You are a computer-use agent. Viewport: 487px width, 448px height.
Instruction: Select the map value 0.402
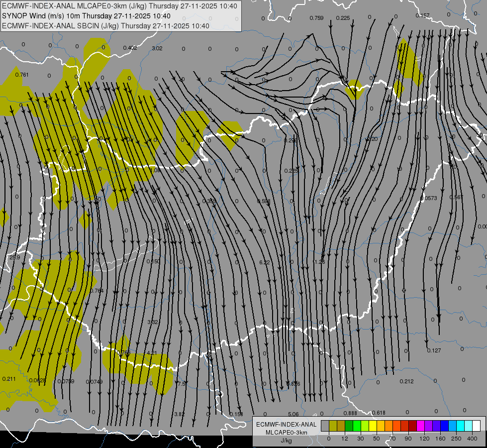(130, 48)
